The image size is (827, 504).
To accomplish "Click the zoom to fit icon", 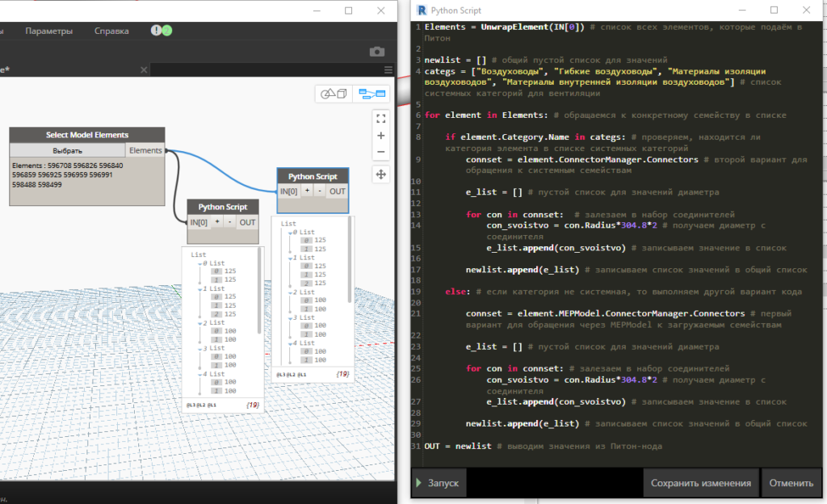I will click(x=381, y=119).
